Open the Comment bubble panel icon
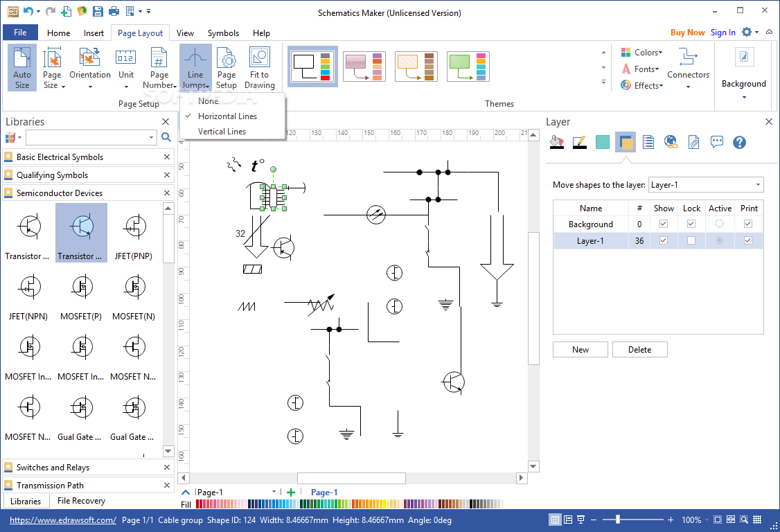780x532 pixels. click(717, 142)
